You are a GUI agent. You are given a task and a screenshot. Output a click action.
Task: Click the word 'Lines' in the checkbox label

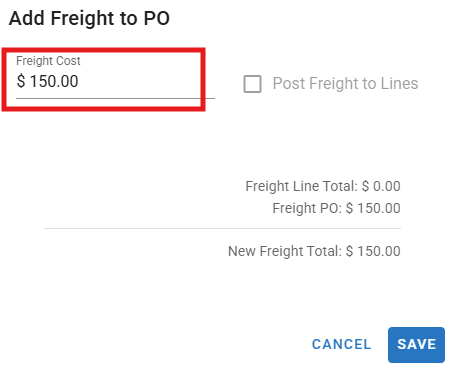click(x=399, y=83)
